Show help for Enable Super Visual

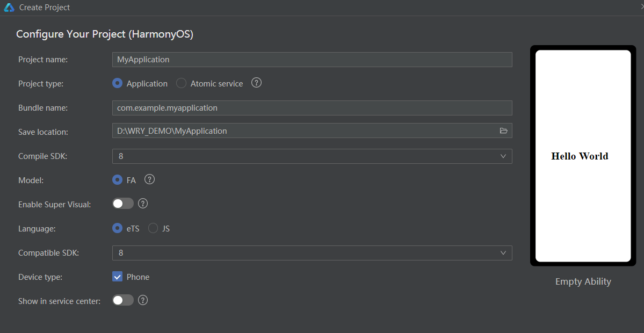pyautogui.click(x=142, y=203)
